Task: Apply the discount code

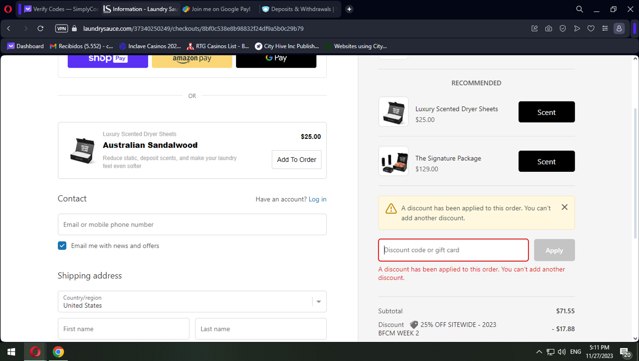Action: pos(554,250)
